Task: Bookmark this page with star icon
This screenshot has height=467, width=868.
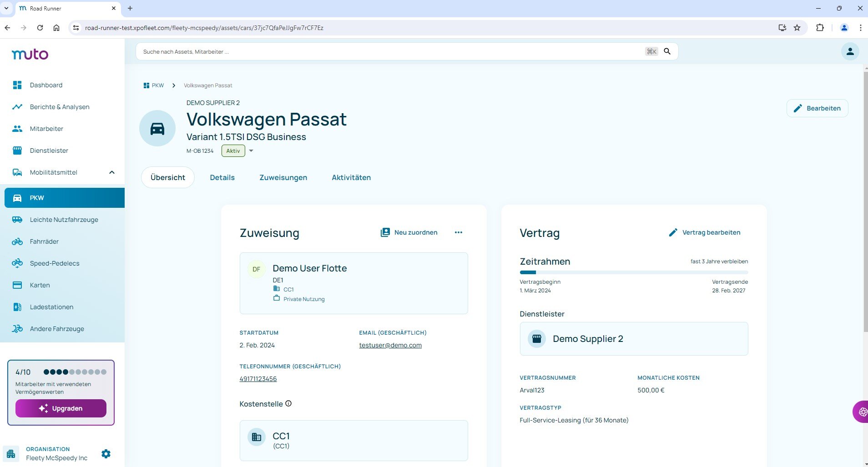Action: (x=797, y=28)
